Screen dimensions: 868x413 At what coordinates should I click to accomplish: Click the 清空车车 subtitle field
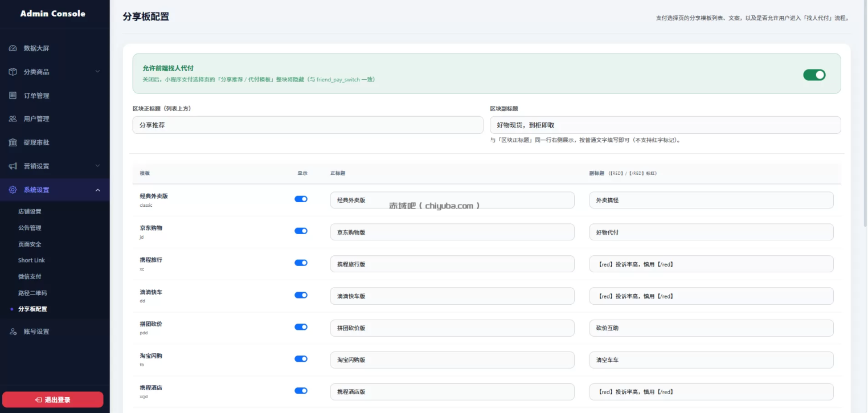click(x=711, y=360)
